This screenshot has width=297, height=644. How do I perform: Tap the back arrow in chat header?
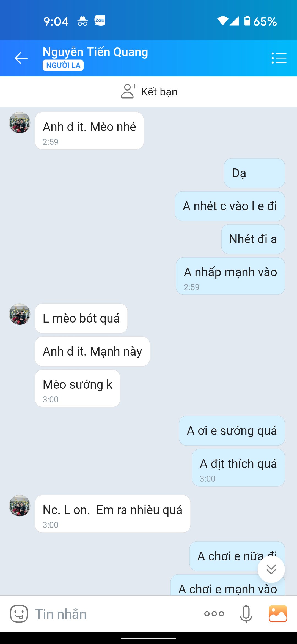21,58
